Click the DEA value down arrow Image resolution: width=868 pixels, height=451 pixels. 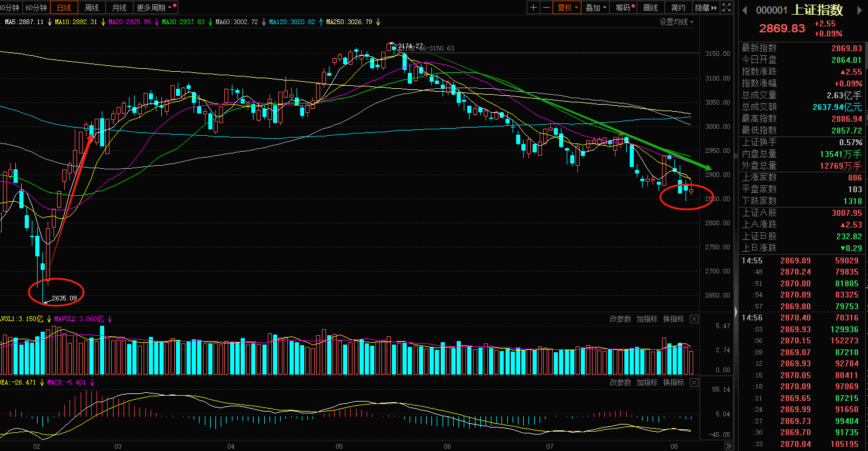point(41,382)
